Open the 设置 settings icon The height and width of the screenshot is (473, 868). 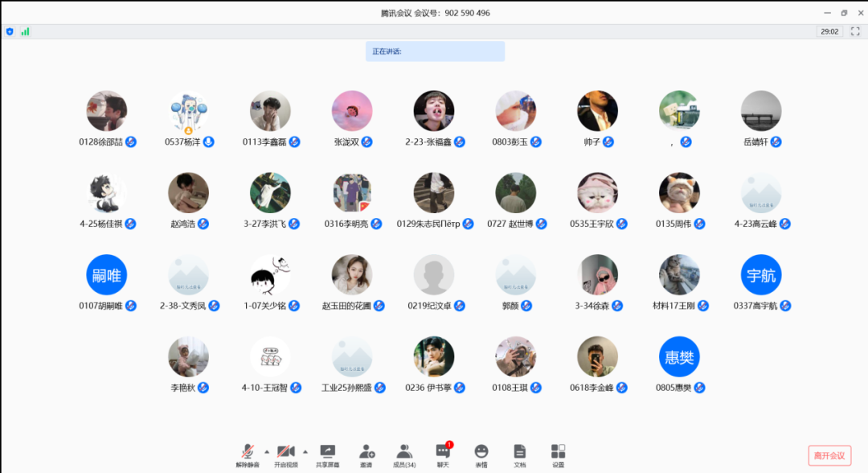point(559,454)
